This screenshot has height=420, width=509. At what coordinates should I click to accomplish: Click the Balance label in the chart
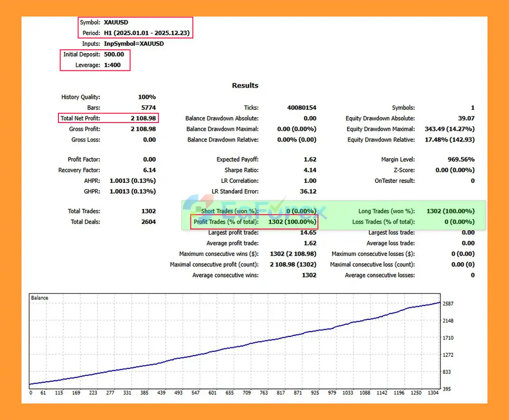pyautogui.click(x=39, y=298)
